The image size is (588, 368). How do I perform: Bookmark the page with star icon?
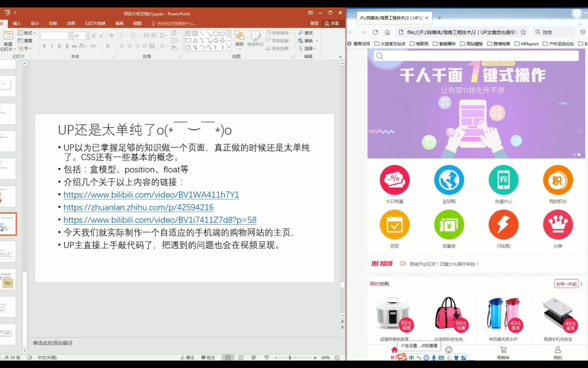click(523, 32)
